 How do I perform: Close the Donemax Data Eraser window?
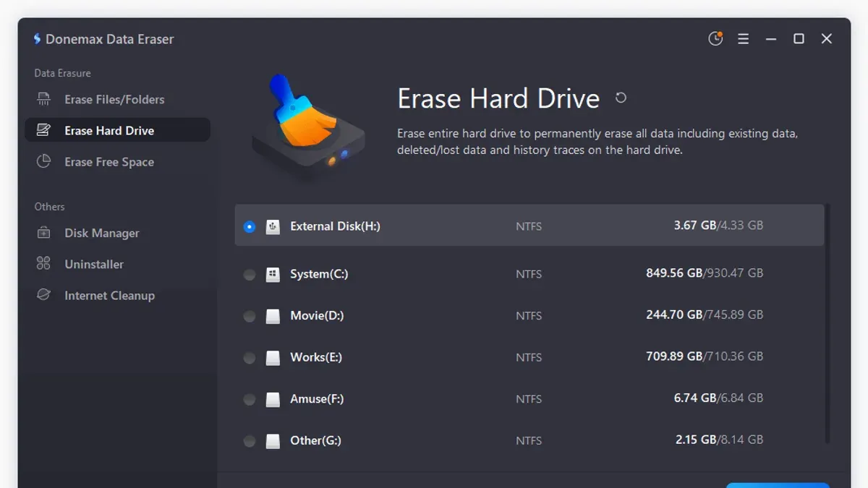click(x=827, y=39)
